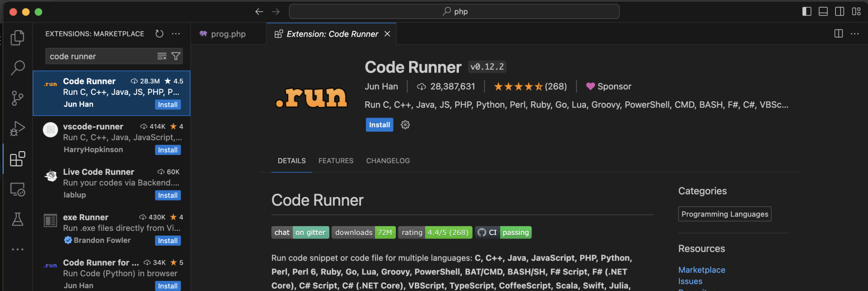Open the Marketplace resource link
Screen dimensions: 868x291
[x=702, y=270]
